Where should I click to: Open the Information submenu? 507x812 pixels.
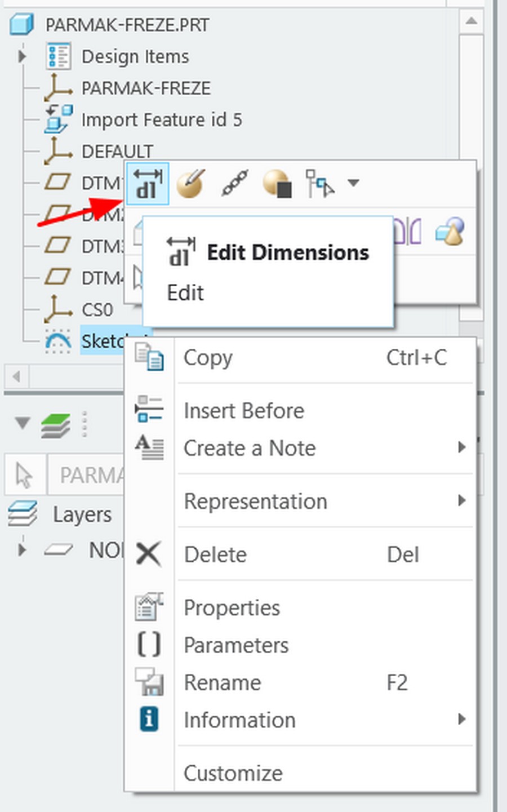click(x=300, y=720)
